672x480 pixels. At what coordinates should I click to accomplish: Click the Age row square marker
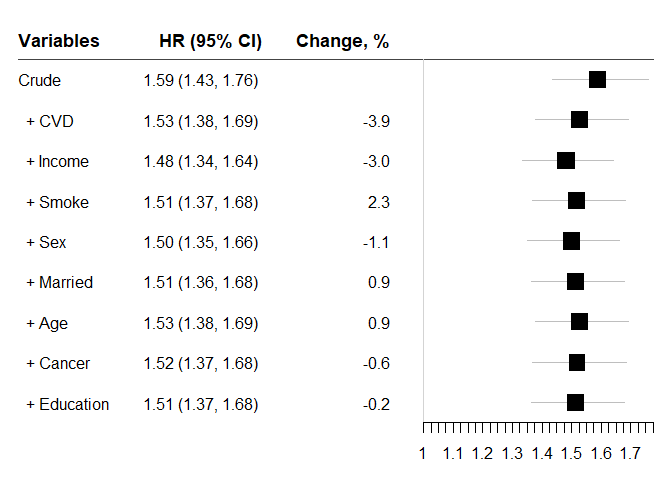pos(579,323)
